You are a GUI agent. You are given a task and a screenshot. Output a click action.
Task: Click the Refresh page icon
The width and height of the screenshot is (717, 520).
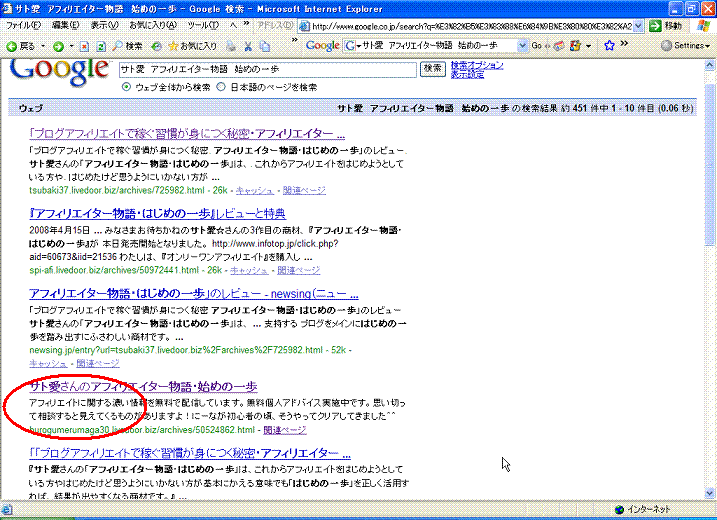[101, 46]
